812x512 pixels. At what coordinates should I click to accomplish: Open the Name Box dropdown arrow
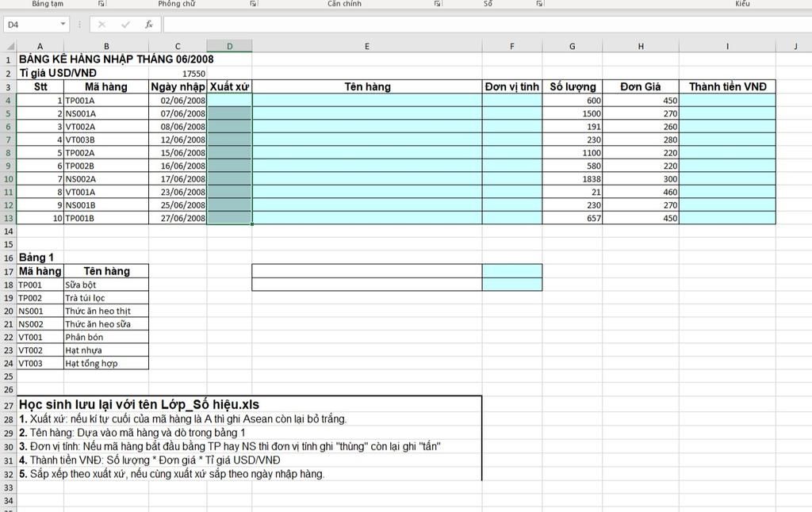coord(63,25)
